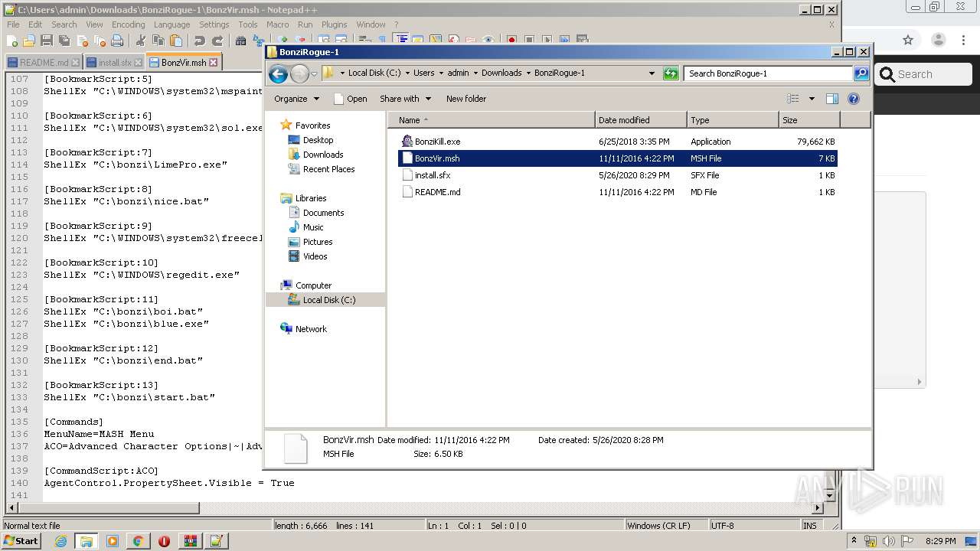Click the Change your view icon in Explorer
This screenshot has width=980, height=551.
[x=793, y=99]
